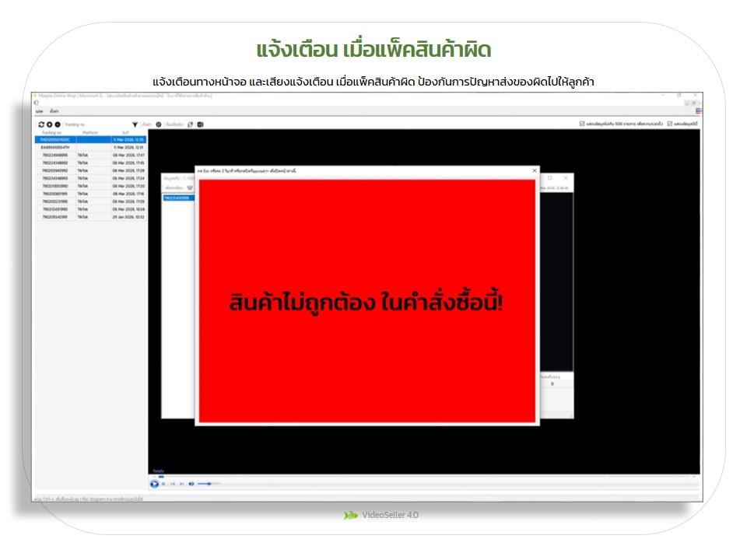Click the Thai flag language icon
747x560 pixels.
click(699, 111)
